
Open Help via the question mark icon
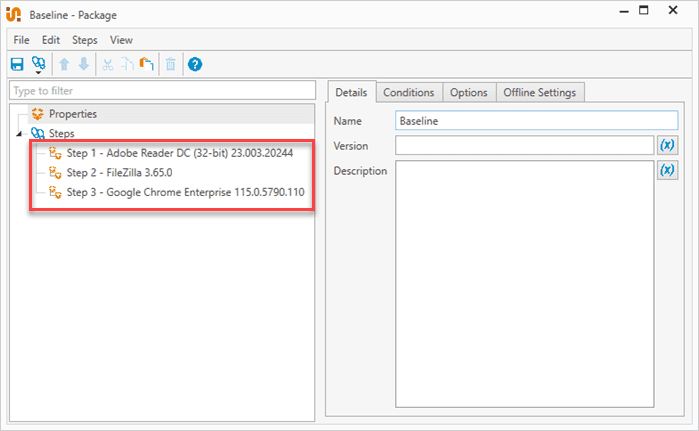[195, 64]
